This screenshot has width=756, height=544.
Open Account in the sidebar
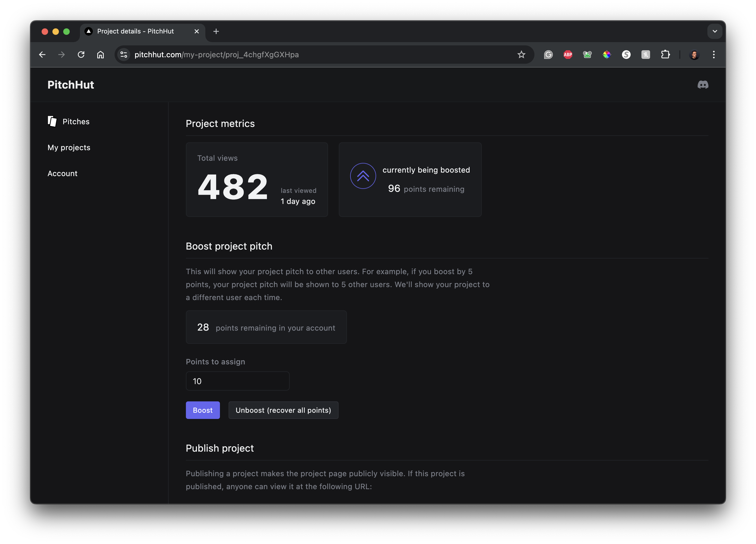[x=62, y=174]
